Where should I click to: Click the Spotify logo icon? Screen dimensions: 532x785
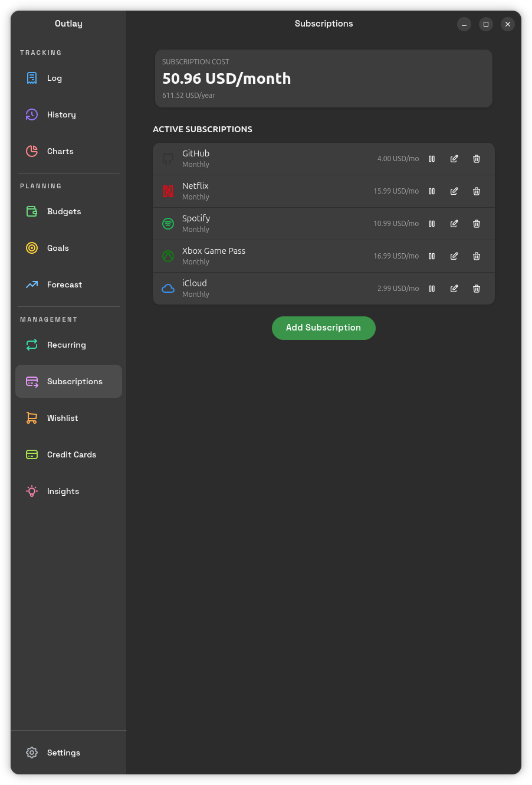pos(168,224)
